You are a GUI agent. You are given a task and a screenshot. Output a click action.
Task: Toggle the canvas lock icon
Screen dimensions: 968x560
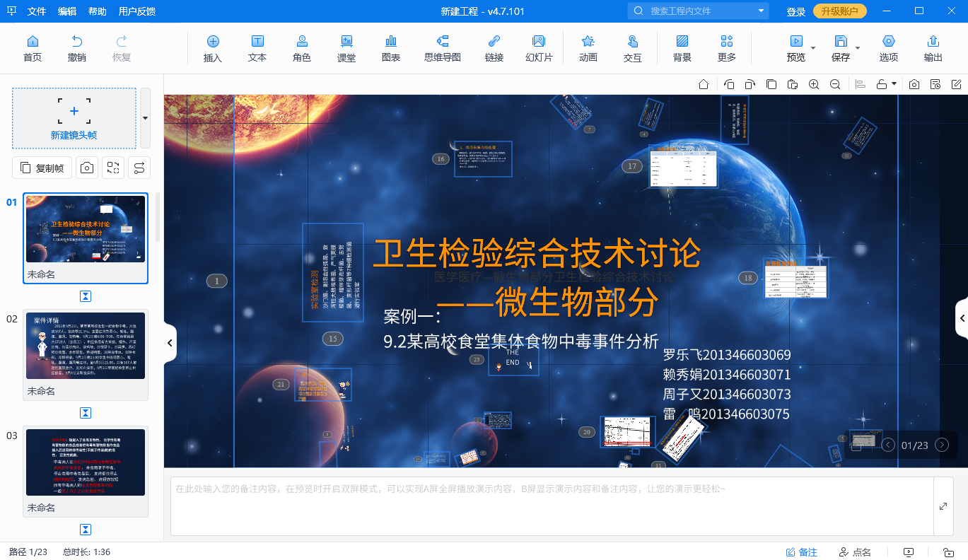click(x=882, y=84)
